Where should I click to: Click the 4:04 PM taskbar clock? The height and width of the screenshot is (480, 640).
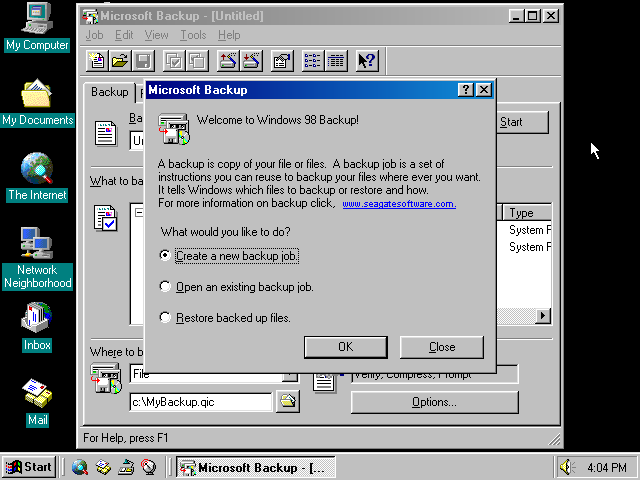pyautogui.click(x=607, y=467)
